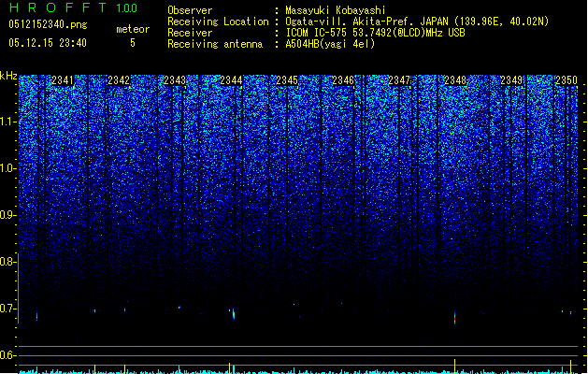Click the HROFFT 1.00 title text
This screenshot has height=374, width=588.
pyautogui.click(x=74, y=7)
